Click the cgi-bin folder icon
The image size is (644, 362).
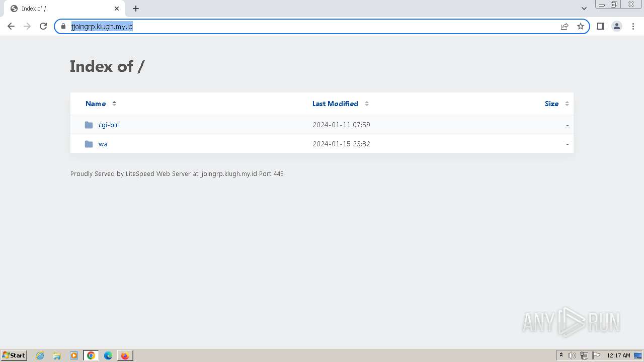click(x=89, y=125)
